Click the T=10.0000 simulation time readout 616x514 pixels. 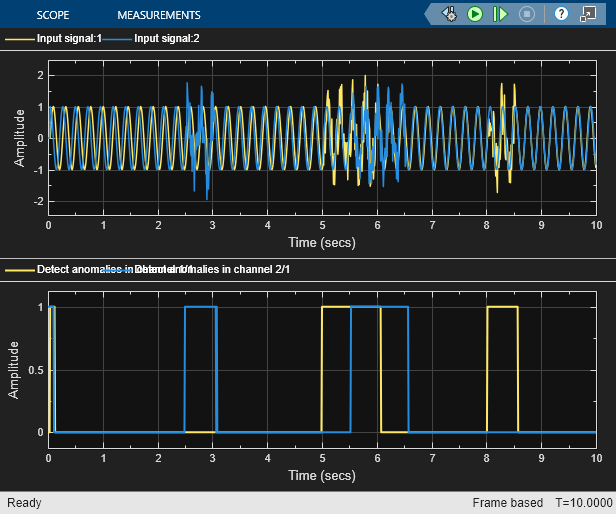584,503
